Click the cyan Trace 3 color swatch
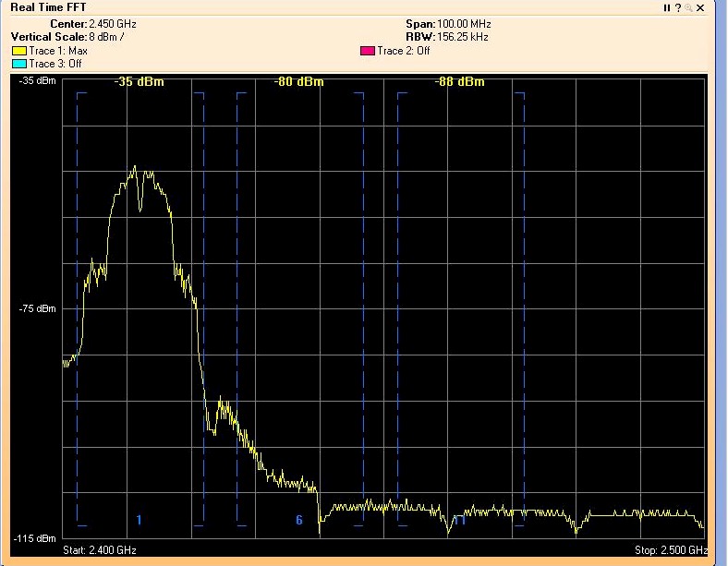 coord(19,64)
